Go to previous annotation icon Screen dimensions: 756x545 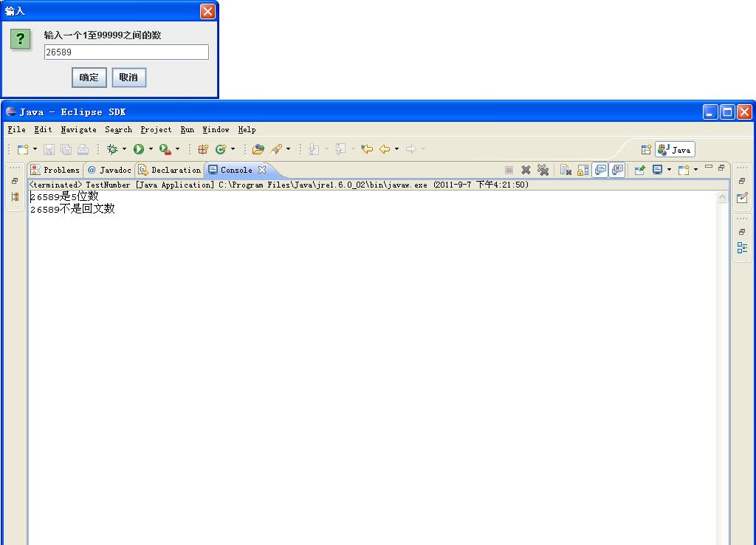tap(340, 149)
